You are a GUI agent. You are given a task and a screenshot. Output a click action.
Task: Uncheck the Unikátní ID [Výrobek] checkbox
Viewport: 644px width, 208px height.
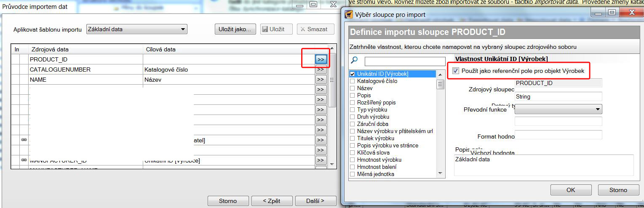pos(352,74)
